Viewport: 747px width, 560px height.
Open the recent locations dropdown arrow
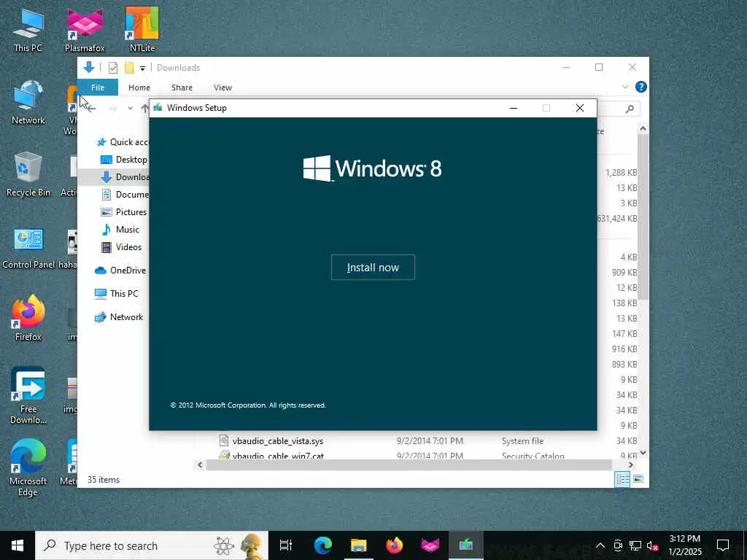click(130, 109)
